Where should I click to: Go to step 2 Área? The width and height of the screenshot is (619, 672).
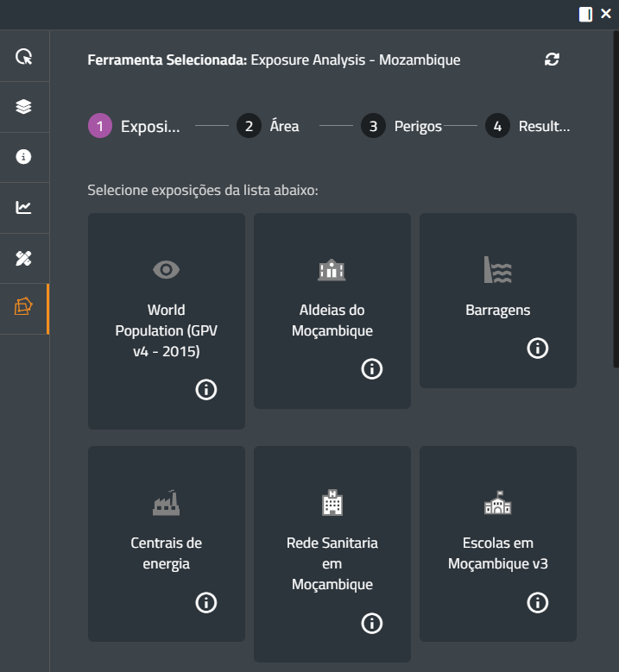tap(268, 127)
